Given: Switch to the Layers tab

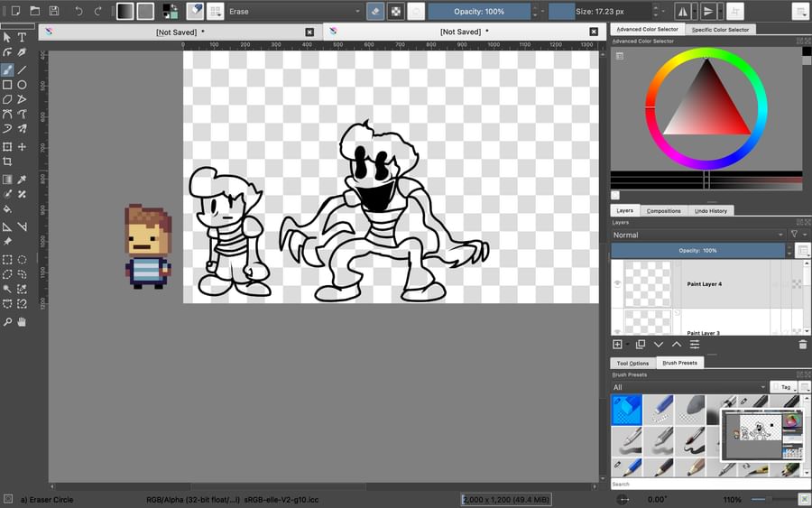Looking at the screenshot, I should (x=624, y=211).
